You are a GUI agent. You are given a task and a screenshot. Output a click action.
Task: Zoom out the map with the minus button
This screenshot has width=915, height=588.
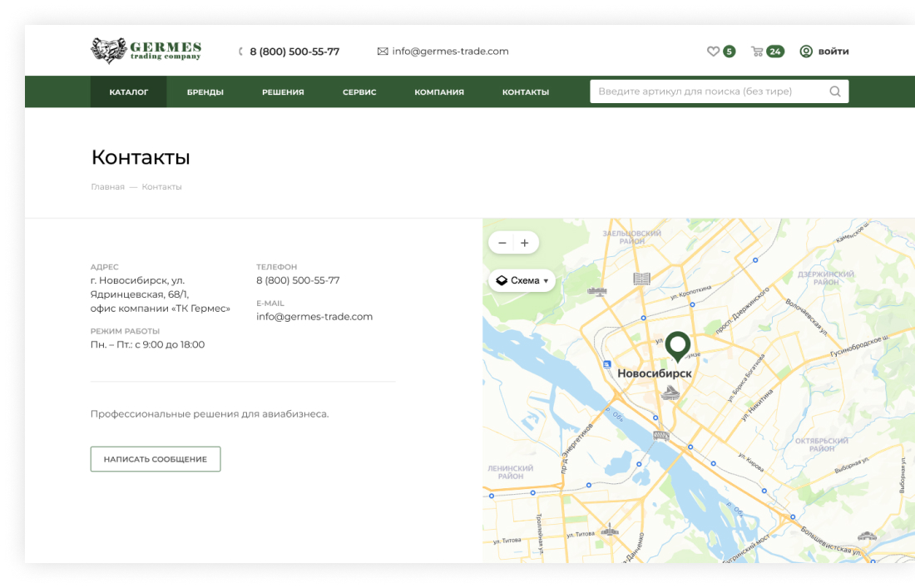pos(502,243)
